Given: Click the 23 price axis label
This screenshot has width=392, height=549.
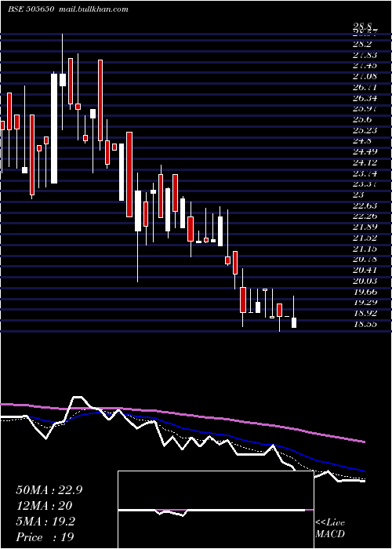Looking at the screenshot, I should coord(358,195).
